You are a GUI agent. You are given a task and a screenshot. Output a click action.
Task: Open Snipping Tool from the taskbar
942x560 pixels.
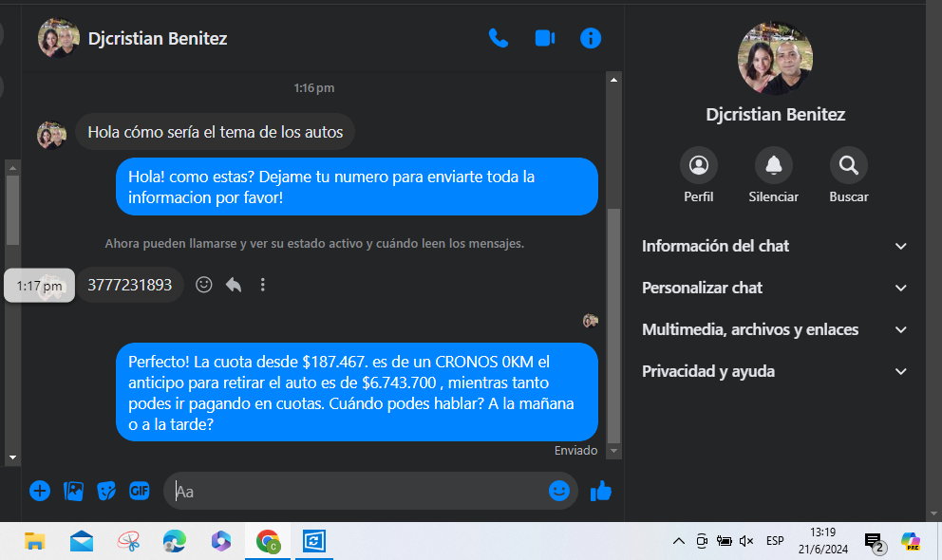(128, 541)
